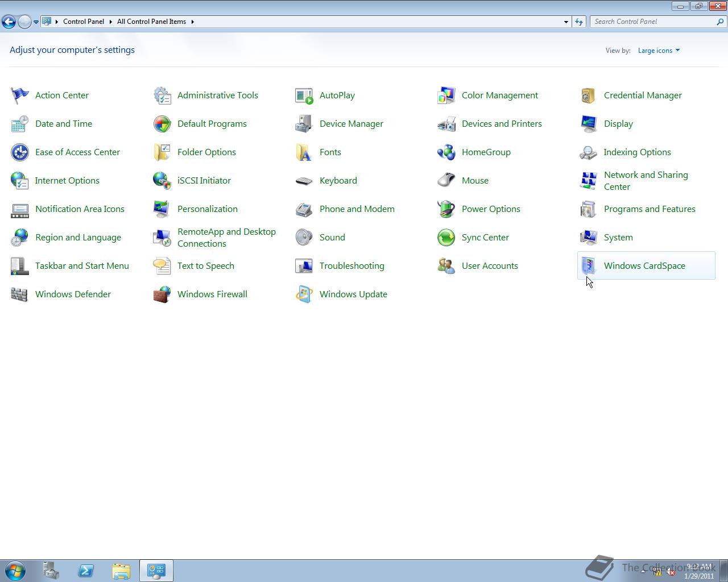Open the Date and Time icon
This screenshot has height=582, width=728.
(x=20, y=124)
